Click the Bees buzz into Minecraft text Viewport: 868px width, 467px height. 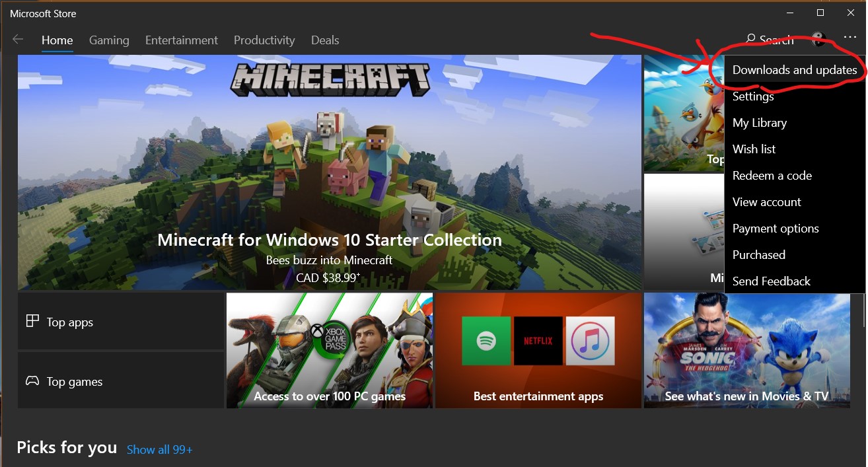[329, 260]
